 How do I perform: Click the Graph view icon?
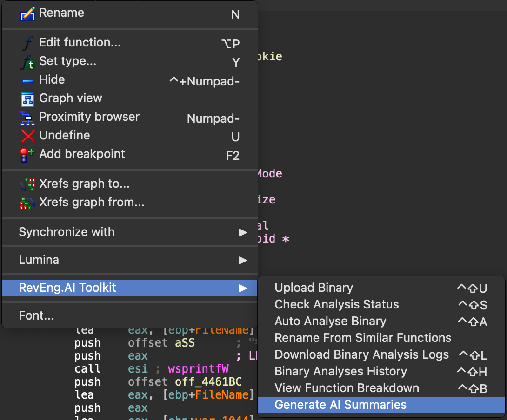(28, 99)
